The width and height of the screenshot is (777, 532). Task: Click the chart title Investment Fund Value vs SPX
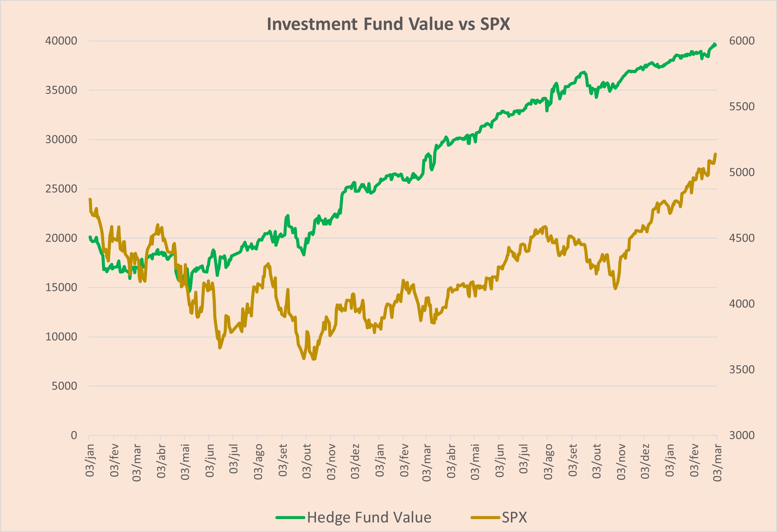pos(388,24)
